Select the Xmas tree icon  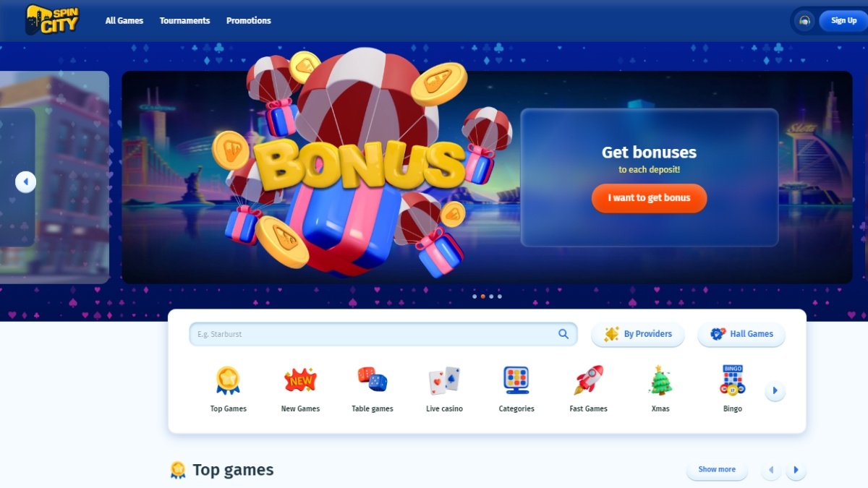(x=660, y=380)
